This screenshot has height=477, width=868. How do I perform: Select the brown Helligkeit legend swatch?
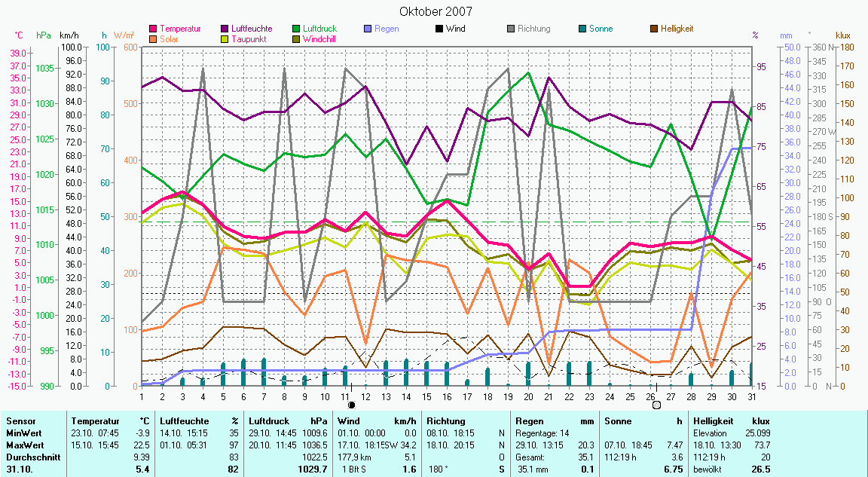[x=653, y=29]
